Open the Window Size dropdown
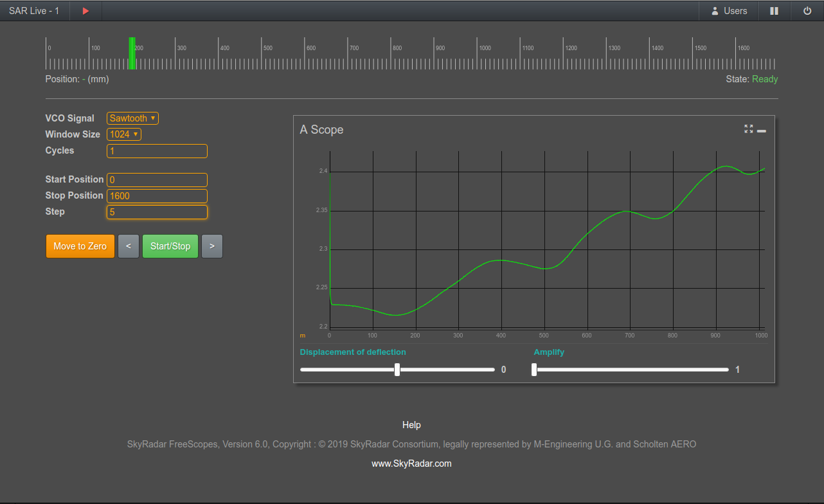The image size is (824, 504). (x=124, y=134)
